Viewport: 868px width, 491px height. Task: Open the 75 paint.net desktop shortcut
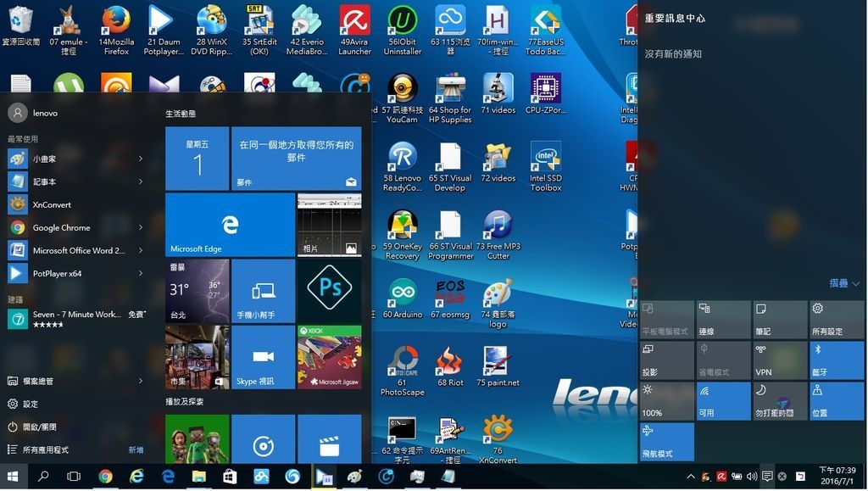pos(498,365)
